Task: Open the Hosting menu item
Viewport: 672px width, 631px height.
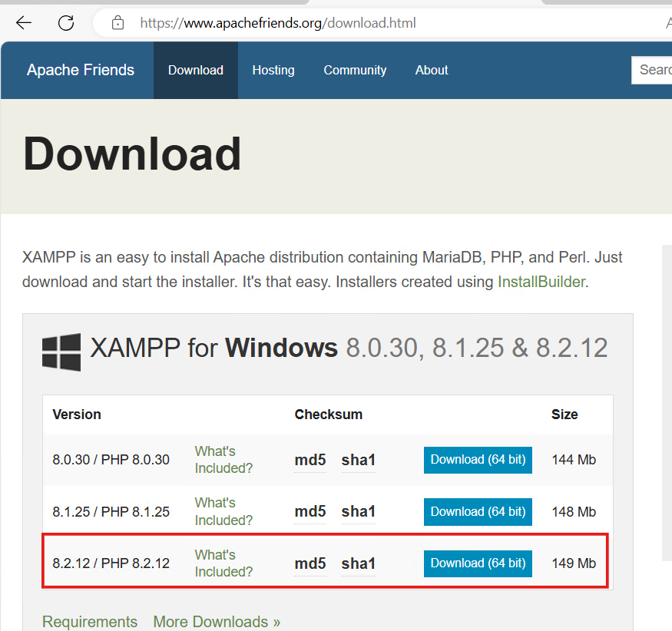Action: (273, 70)
